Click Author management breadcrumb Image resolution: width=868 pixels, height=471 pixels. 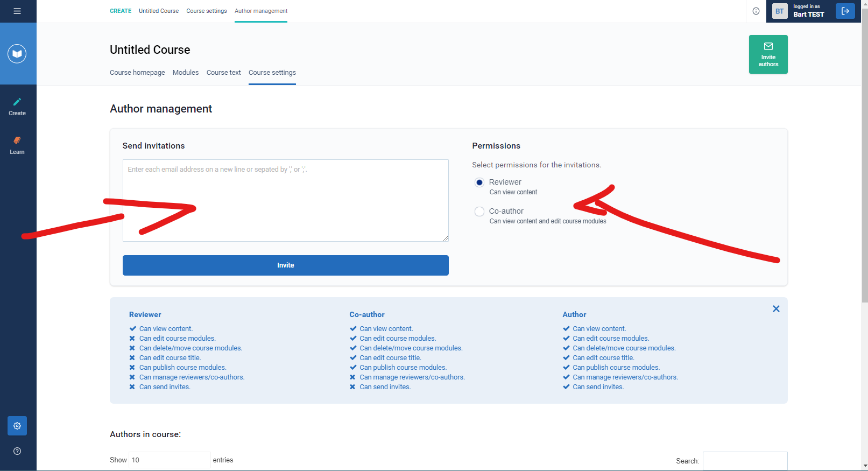[261, 11]
